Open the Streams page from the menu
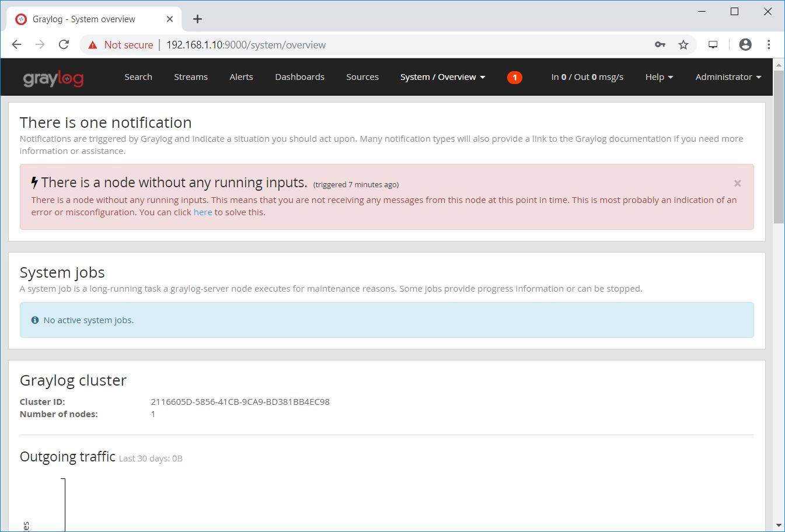785x532 pixels. point(191,76)
